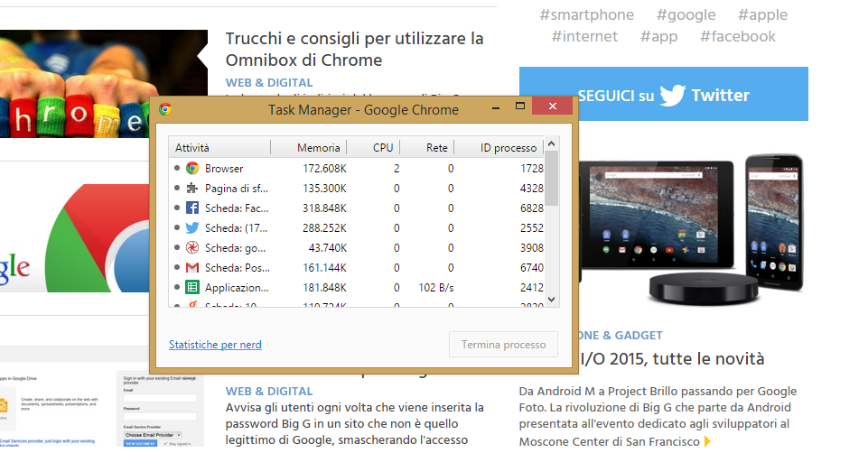Open the #apple hashtag link
This screenshot has width=868, height=453.
(x=762, y=15)
